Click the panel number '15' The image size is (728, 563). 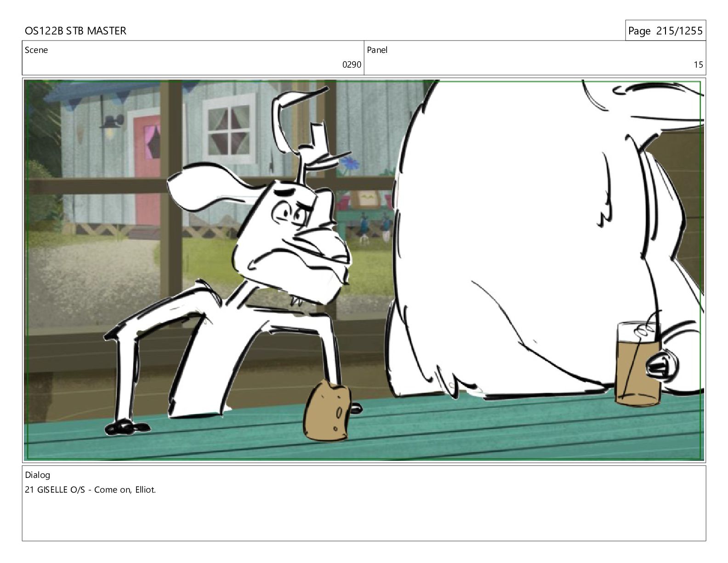click(698, 65)
